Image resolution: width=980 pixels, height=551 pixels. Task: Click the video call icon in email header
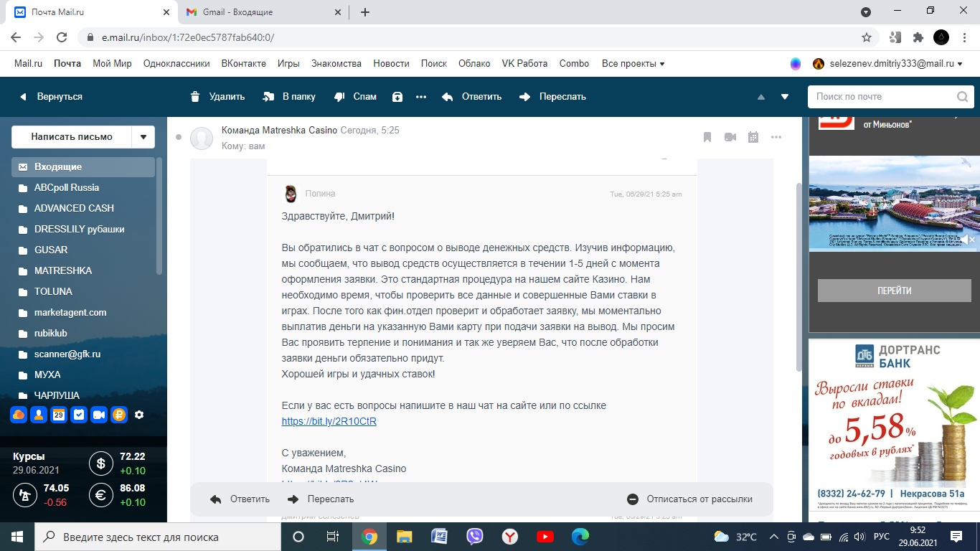[x=730, y=137]
